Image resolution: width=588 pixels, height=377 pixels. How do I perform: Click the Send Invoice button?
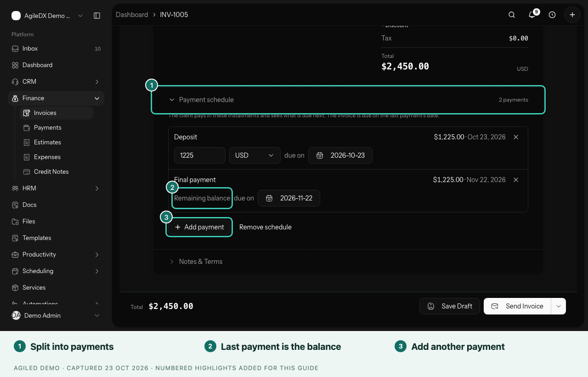click(517, 306)
